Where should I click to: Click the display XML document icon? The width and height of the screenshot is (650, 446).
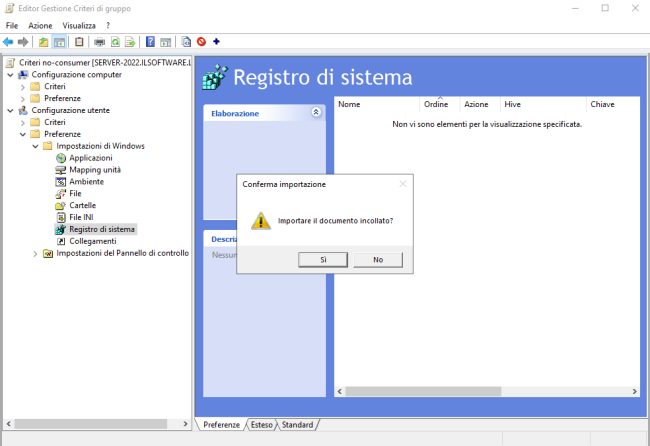click(186, 42)
